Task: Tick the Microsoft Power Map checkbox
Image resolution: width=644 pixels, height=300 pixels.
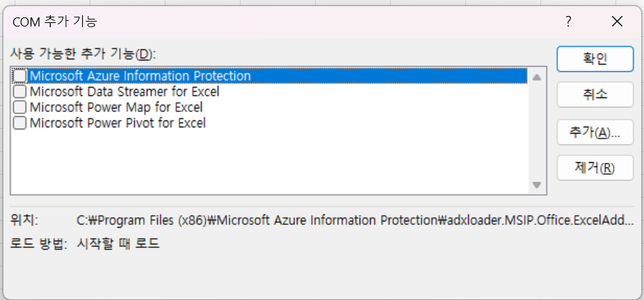Action: [x=19, y=107]
